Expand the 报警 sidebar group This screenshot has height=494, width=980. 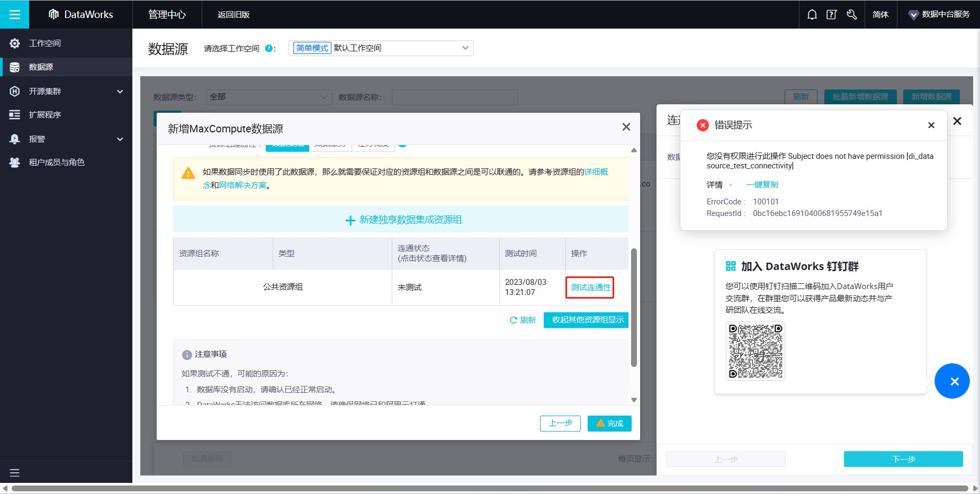(66, 139)
